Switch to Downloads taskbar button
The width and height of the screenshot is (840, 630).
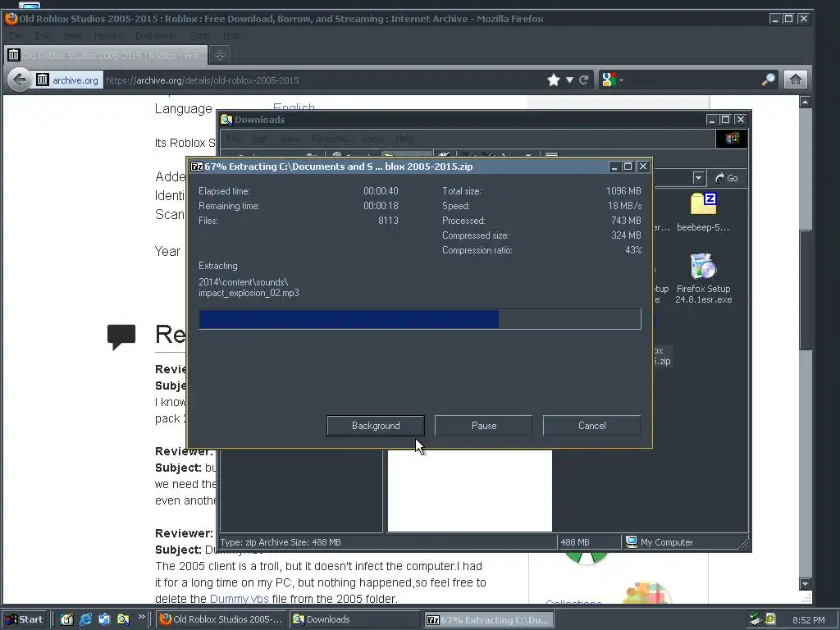pyautogui.click(x=354, y=619)
